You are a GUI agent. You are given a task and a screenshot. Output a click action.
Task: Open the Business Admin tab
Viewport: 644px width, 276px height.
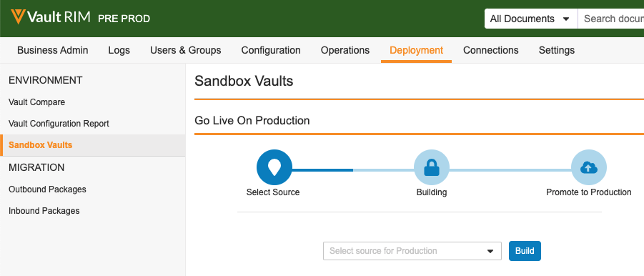(53, 51)
